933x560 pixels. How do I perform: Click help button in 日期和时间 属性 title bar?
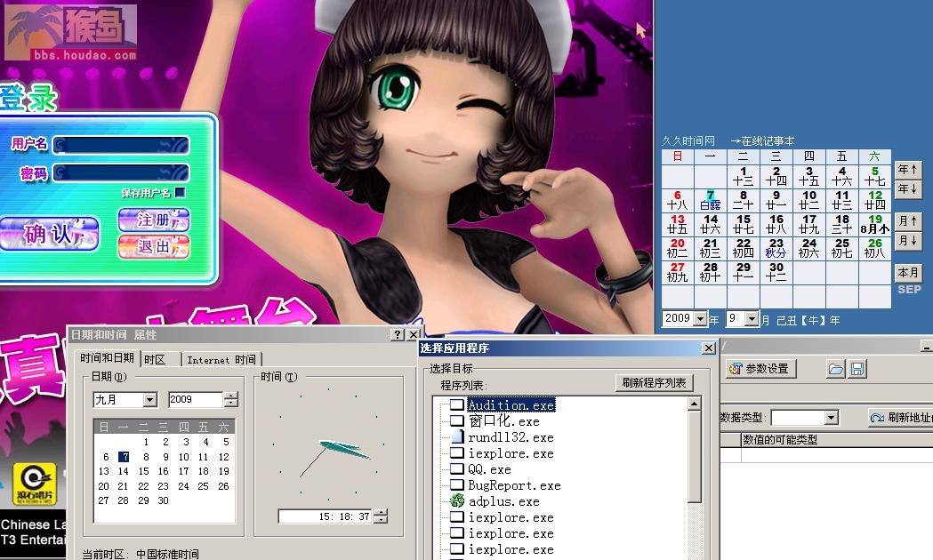click(398, 335)
